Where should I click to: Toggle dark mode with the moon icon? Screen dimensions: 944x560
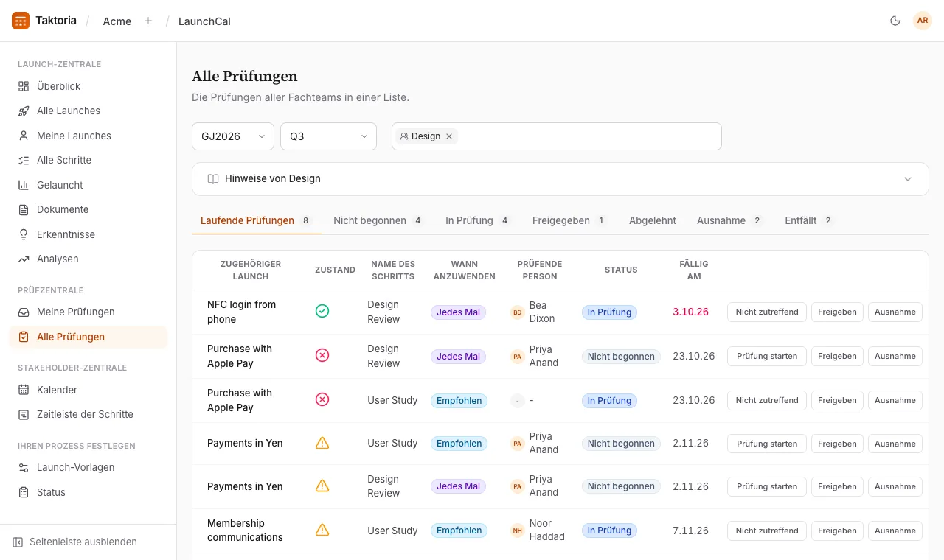(x=895, y=21)
